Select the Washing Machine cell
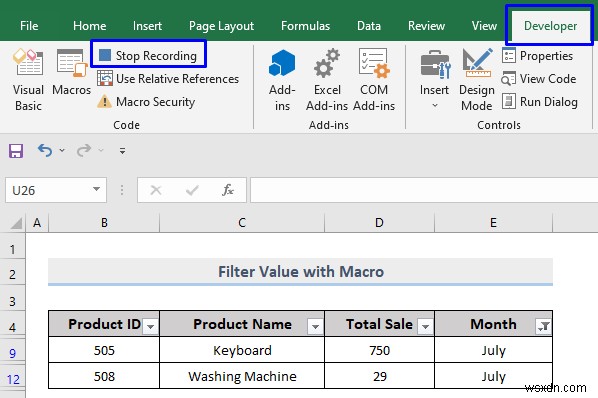This screenshot has width=598, height=398. [x=242, y=376]
